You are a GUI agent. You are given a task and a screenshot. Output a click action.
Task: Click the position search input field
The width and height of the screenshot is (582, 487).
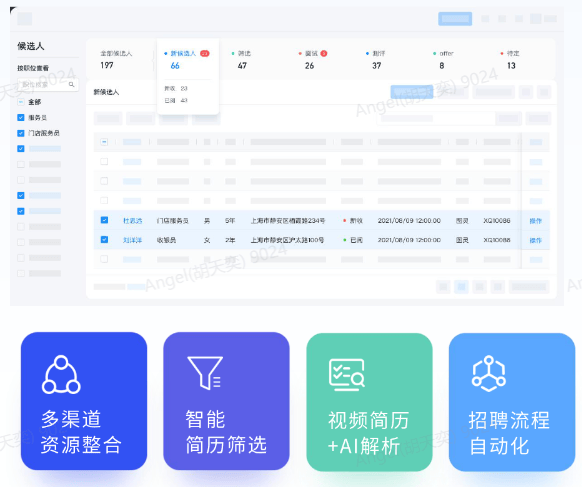click(48, 85)
